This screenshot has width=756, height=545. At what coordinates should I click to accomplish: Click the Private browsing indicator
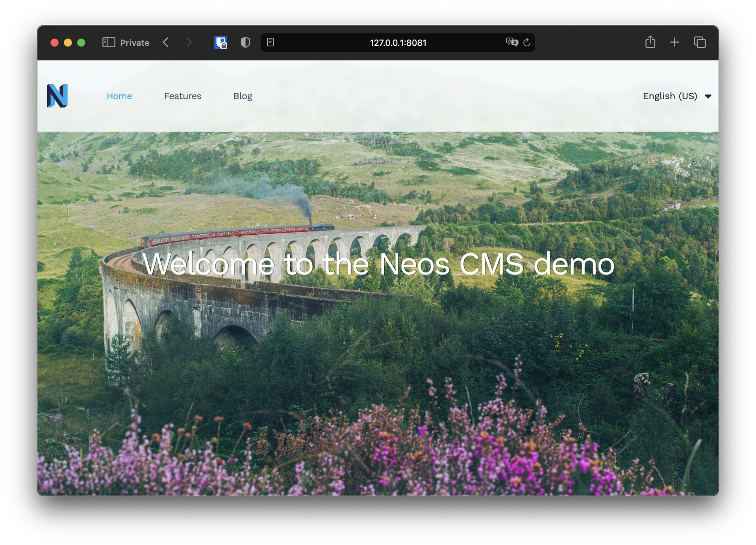coord(134,43)
